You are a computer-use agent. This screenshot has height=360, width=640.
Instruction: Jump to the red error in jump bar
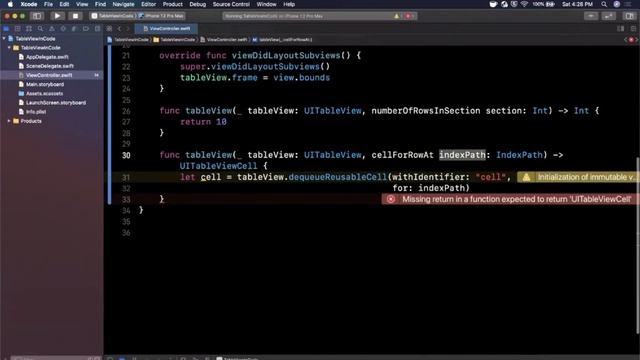631,40
